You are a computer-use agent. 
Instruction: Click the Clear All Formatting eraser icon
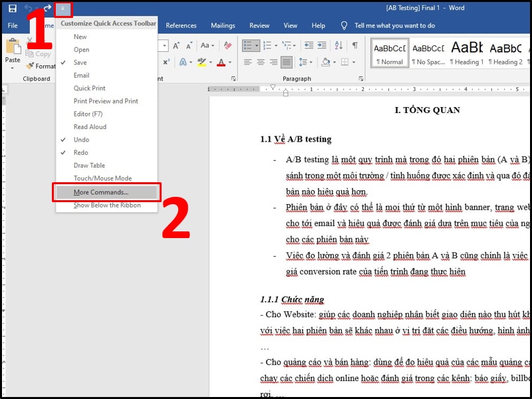point(227,45)
